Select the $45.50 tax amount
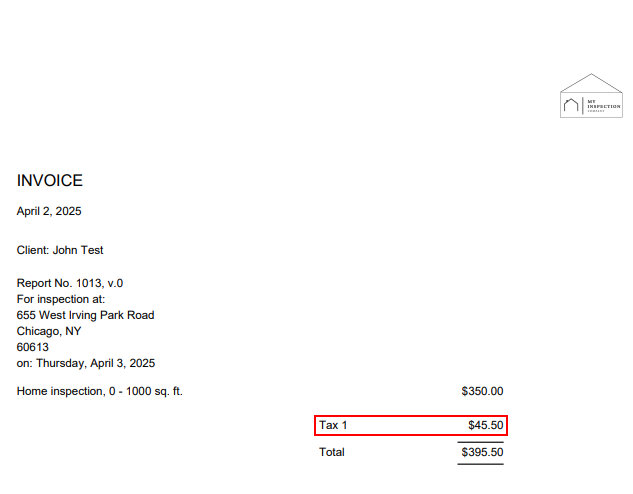Screen dimensions: 633x494 (x=485, y=425)
